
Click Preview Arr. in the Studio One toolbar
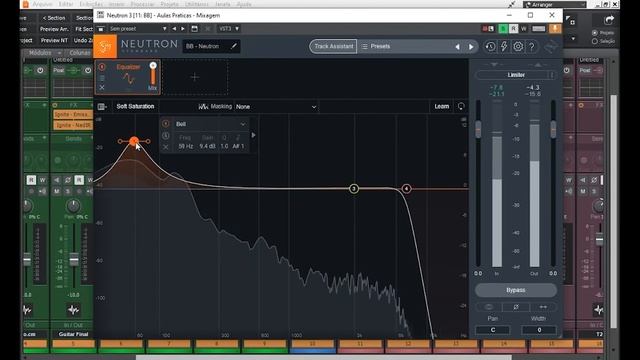pyautogui.click(x=54, y=29)
